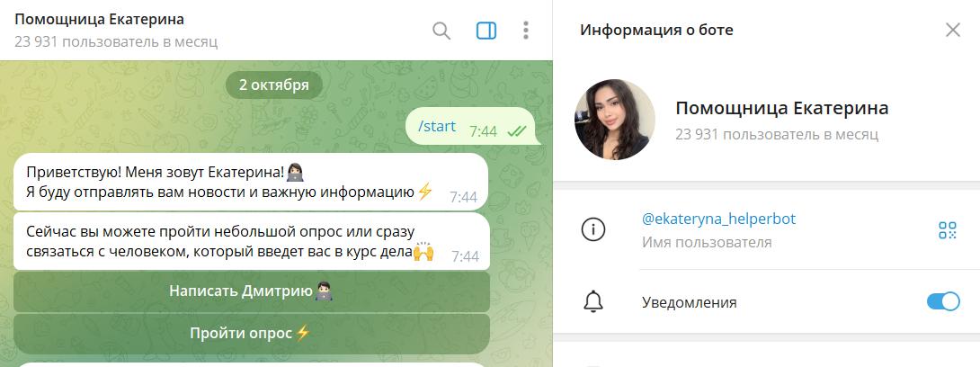This screenshot has width=980, height=367.
Task: Tap the Пройти опрос bot button
Action: pos(251,333)
